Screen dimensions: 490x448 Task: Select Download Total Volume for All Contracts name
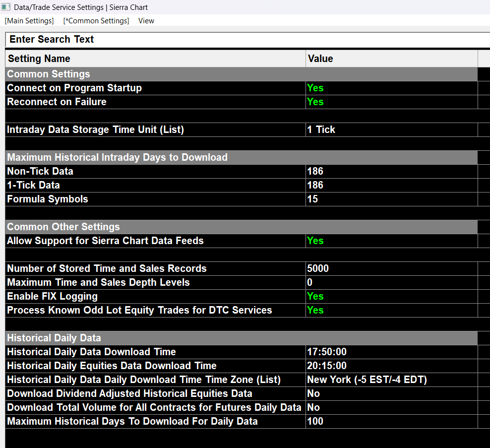(156, 407)
